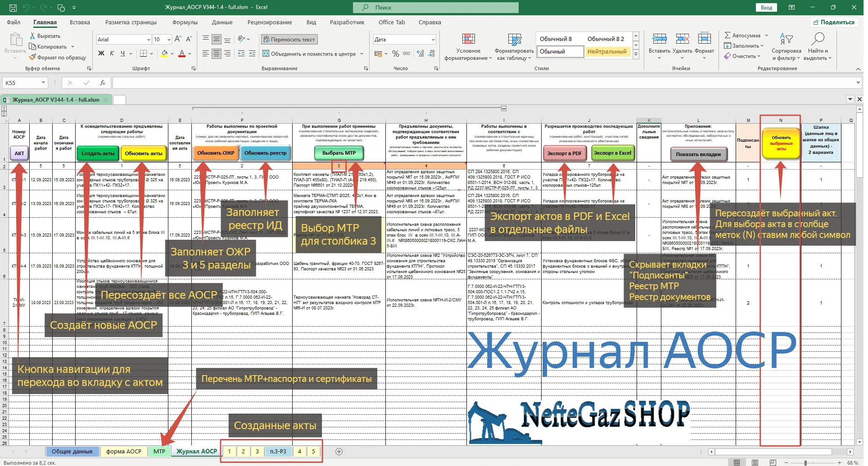Click the orange Обновить ОЖР button

(x=216, y=153)
